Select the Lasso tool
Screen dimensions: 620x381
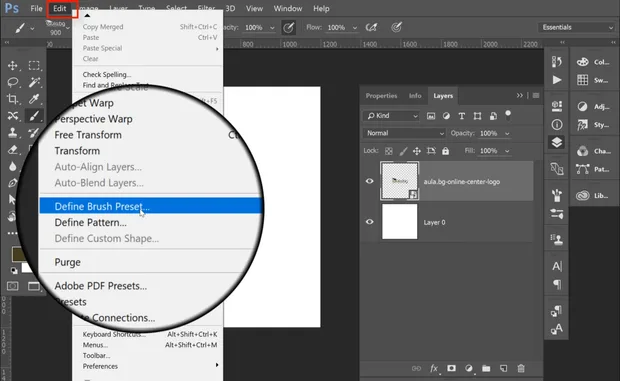(13, 82)
